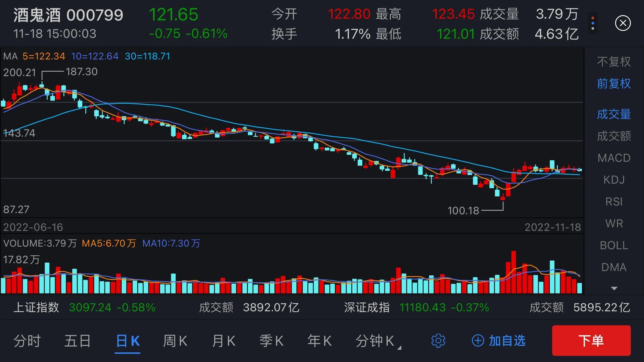Close the landscape chart view
The height and width of the screenshot is (362, 644).
623,23
